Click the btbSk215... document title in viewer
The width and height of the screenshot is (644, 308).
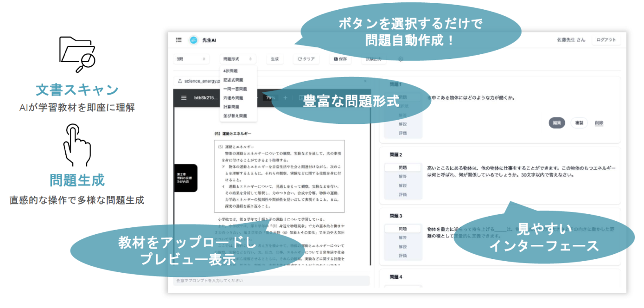tap(205, 98)
